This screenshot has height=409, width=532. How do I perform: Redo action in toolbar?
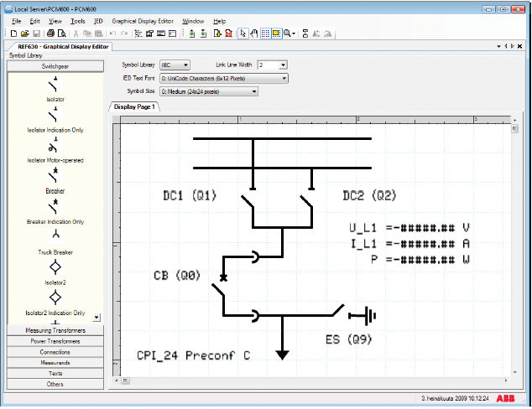pos(124,34)
